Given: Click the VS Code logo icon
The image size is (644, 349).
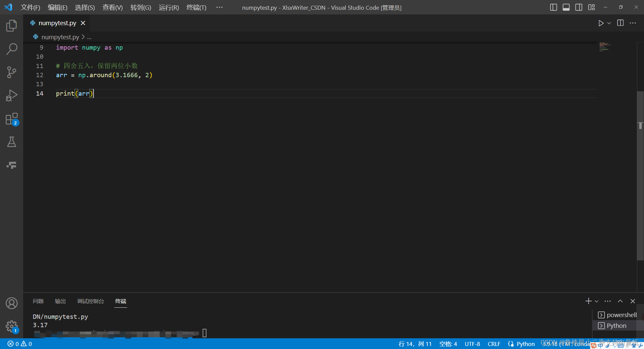Looking at the screenshot, I should 8,7.
